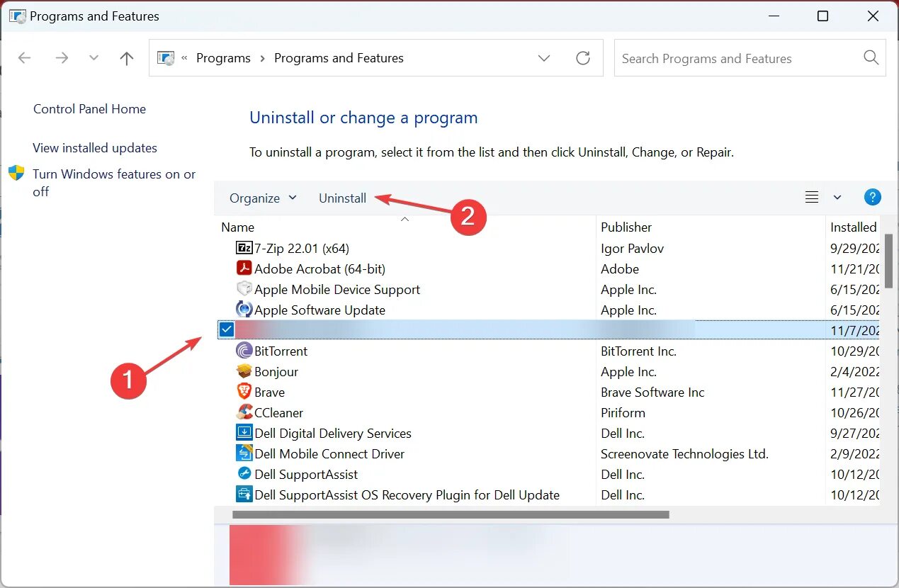
Task: Click the BitTorrent Inc. publisher cell
Action: pyautogui.click(x=638, y=351)
